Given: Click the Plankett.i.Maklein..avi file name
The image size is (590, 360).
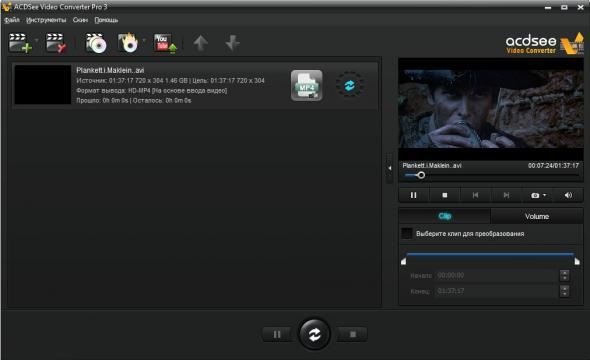Looking at the screenshot, I should pyautogui.click(x=110, y=70).
